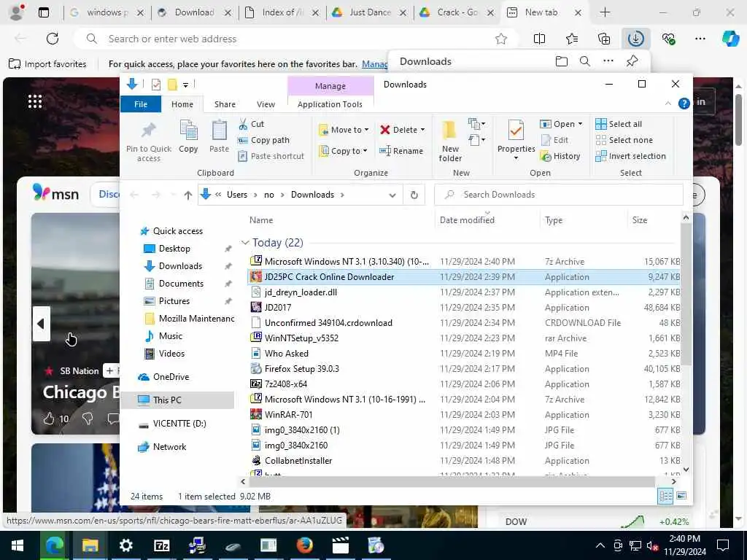Image resolution: width=747 pixels, height=560 pixels.
Task: Switch to 'Index of' browser tab
Action: tap(281, 12)
